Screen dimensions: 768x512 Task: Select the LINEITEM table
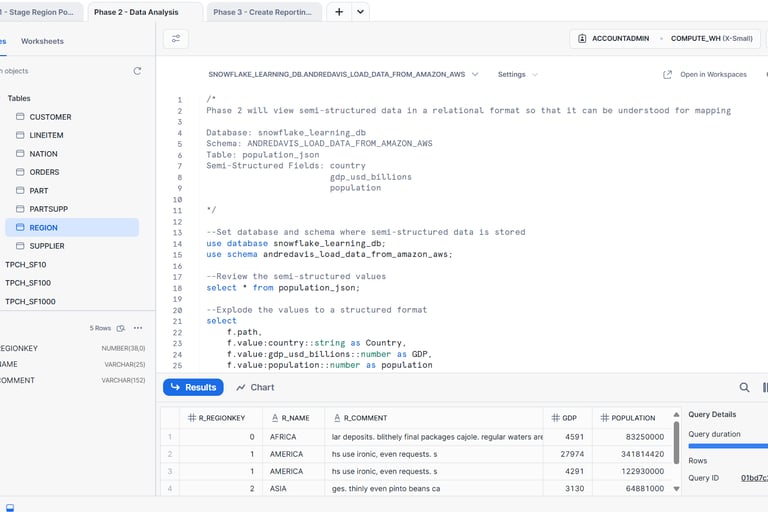click(x=46, y=135)
